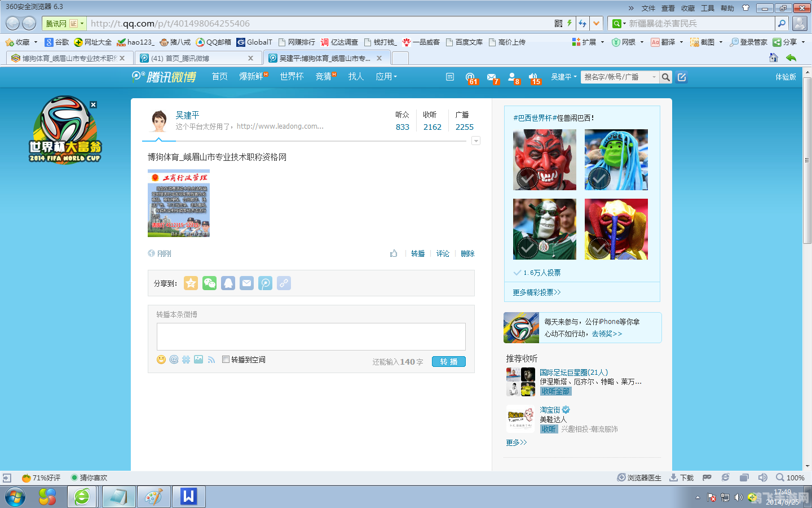
Task: Share post to QQ penguin icon
Action: pos(228,283)
